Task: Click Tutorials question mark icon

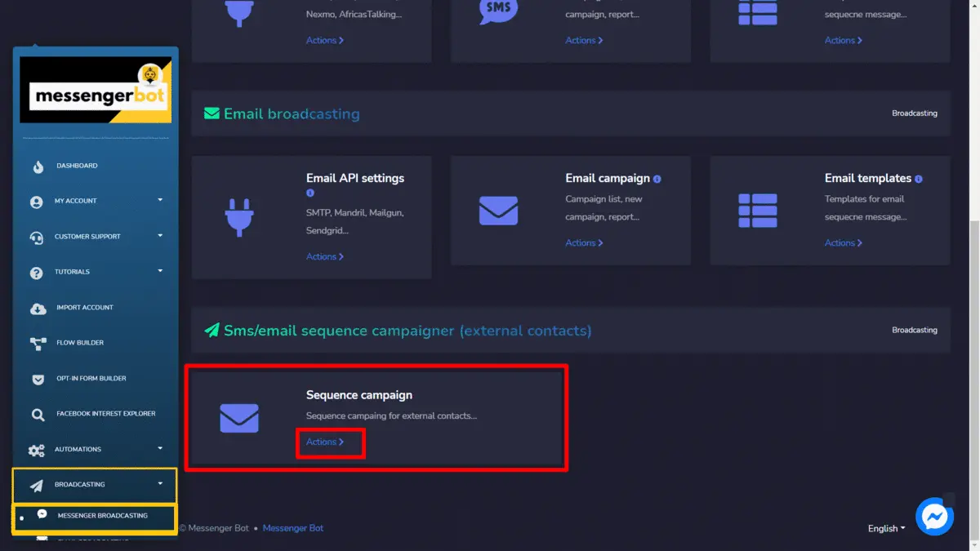Action: point(37,273)
